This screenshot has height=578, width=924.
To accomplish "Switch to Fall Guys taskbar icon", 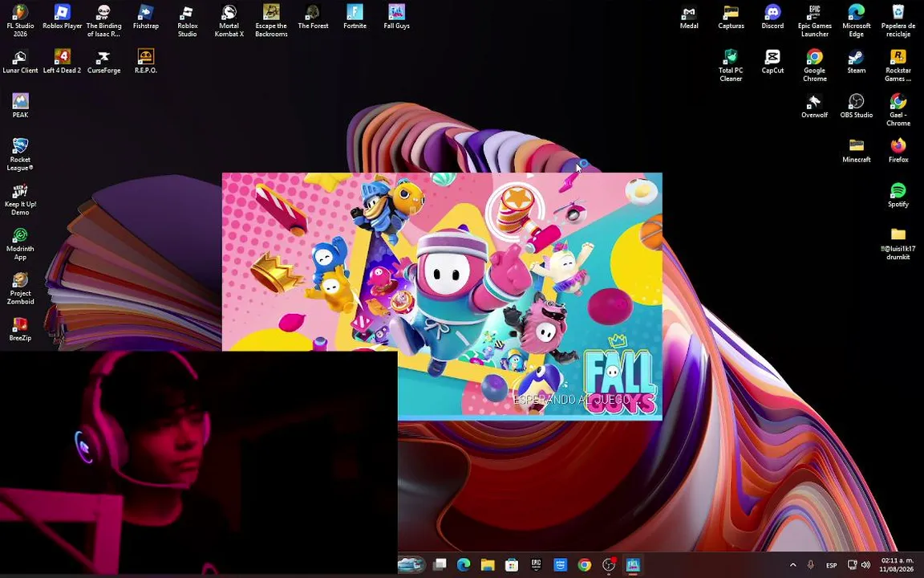I will coord(633,565).
